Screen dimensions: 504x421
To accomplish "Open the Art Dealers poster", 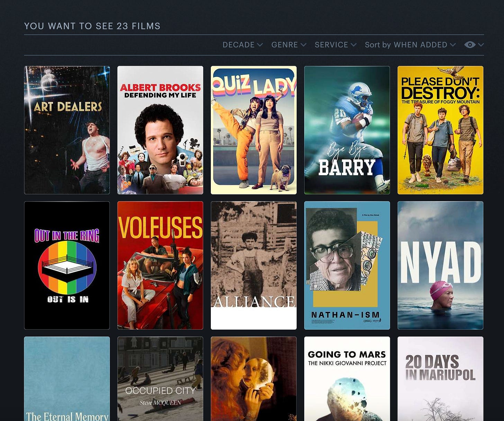I will (67, 130).
